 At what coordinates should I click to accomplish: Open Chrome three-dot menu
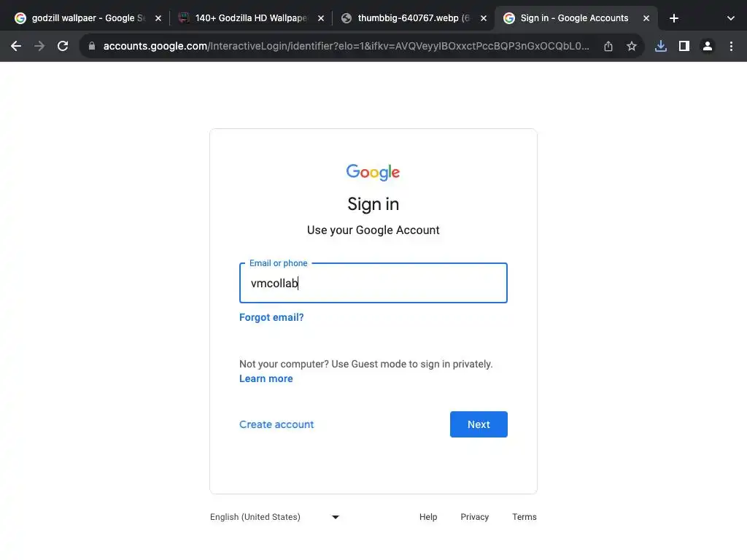pyautogui.click(x=731, y=46)
